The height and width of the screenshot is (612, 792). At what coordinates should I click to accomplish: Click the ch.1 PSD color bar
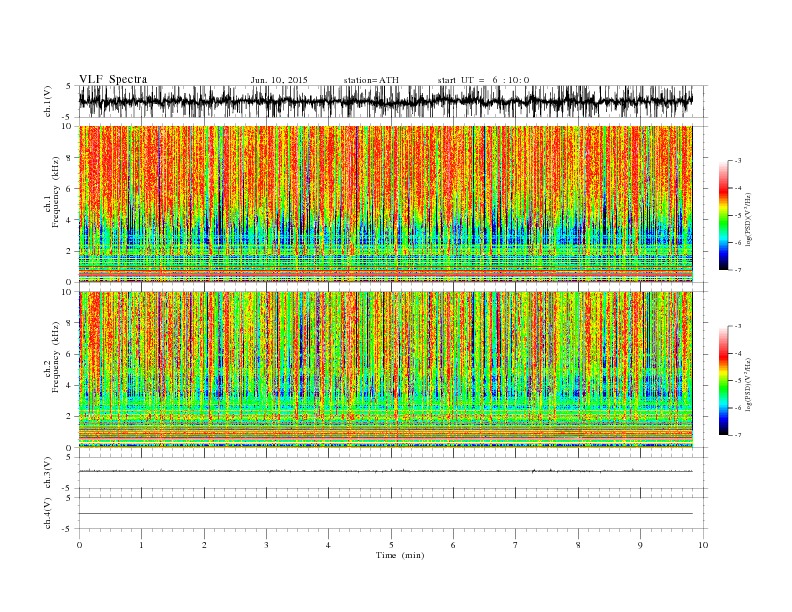click(x=723, y=215)
